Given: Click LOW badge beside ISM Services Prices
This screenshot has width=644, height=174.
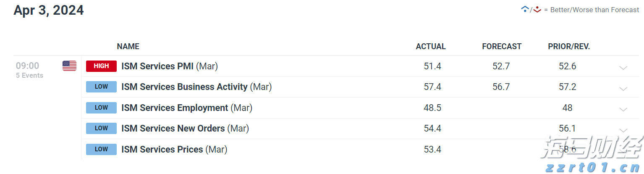Looking at the screenshot, I should [x=101, y=149].
